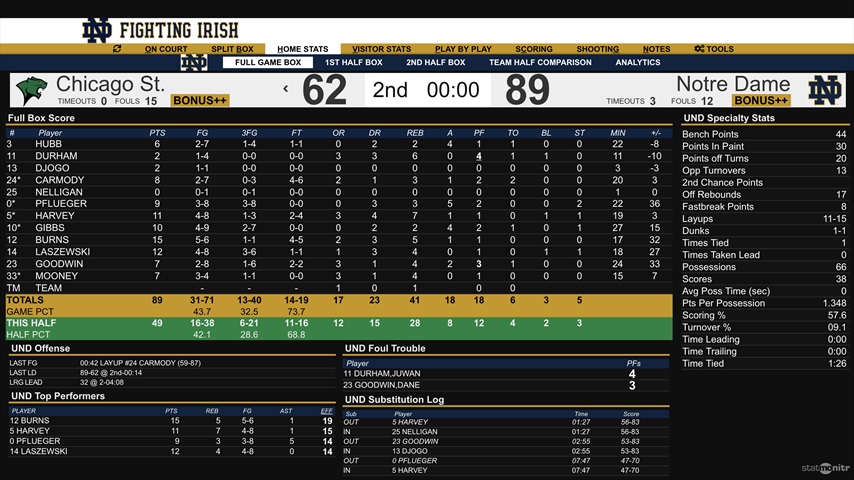Show the Team Half Comparison view
This screenshot has width=854, height=480.
pos(540,63)
